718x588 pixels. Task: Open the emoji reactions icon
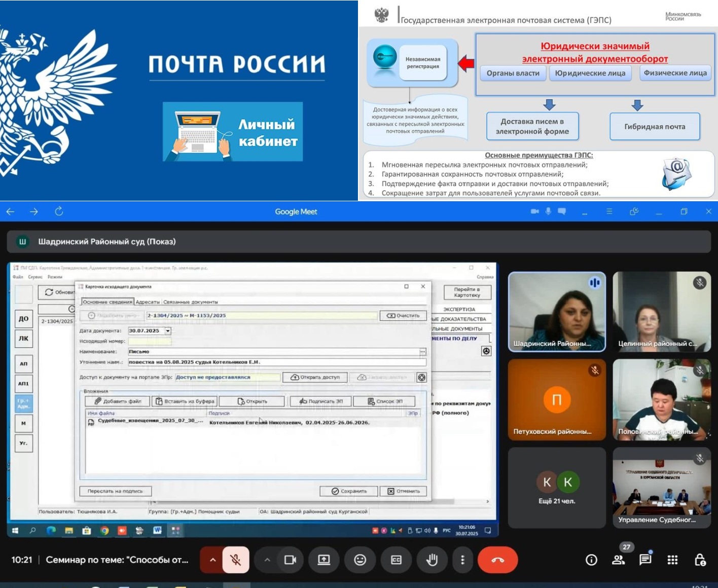point(360,560)
